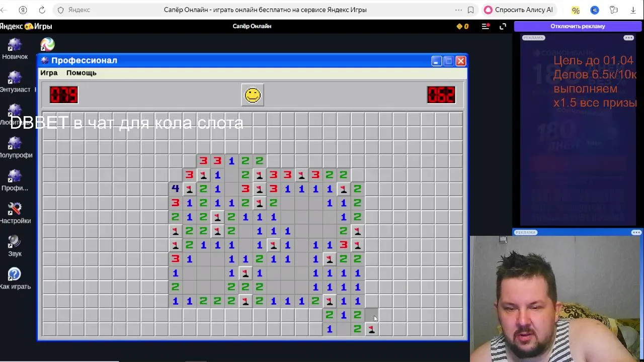Open options dots on webcam advertisement
This screenshot has width=644, height=362.
(x=636, y=232)
